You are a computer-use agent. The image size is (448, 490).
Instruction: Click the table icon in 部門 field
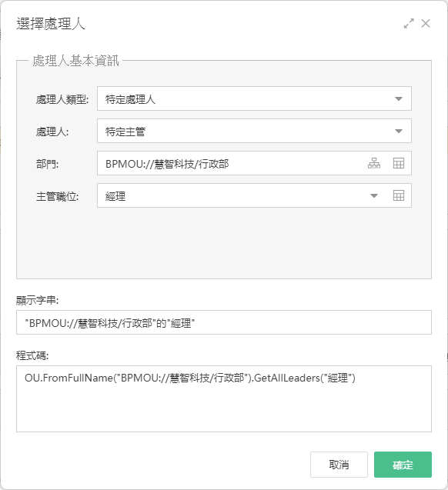click(399, 163)
